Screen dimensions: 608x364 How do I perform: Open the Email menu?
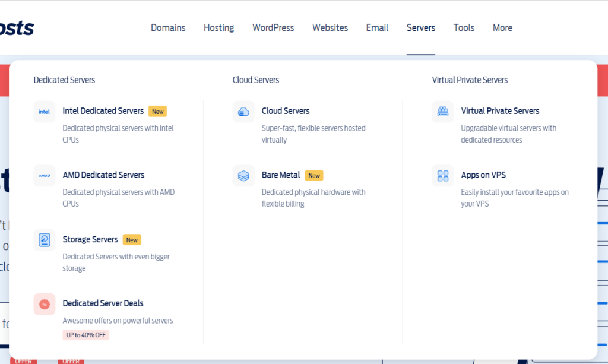(377, 27)
